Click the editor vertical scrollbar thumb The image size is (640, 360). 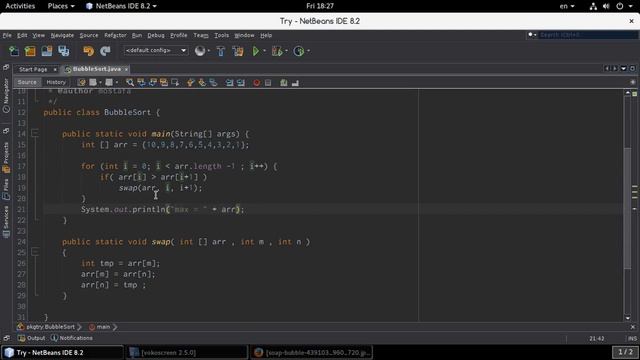coord(628,208)
